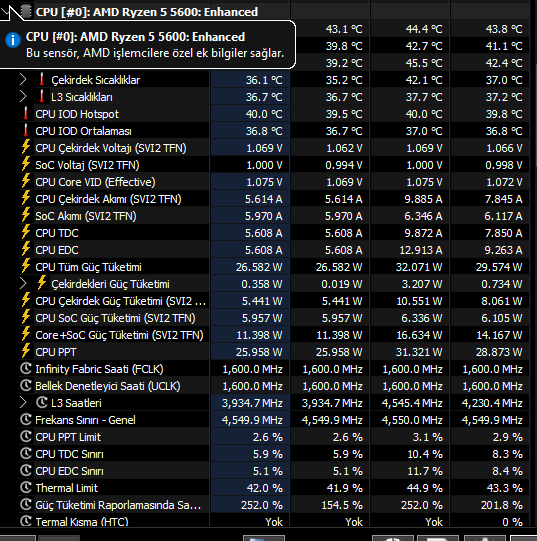Viewport: 537px width, 541px height.
Task: Click the clock icon beside Frekans Sınırı - Genel
Action: (x=26, y=420)
